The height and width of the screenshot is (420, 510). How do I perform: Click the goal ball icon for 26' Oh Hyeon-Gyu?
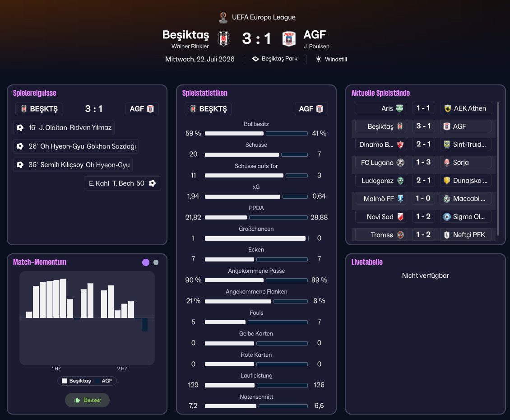pos(20,146)
